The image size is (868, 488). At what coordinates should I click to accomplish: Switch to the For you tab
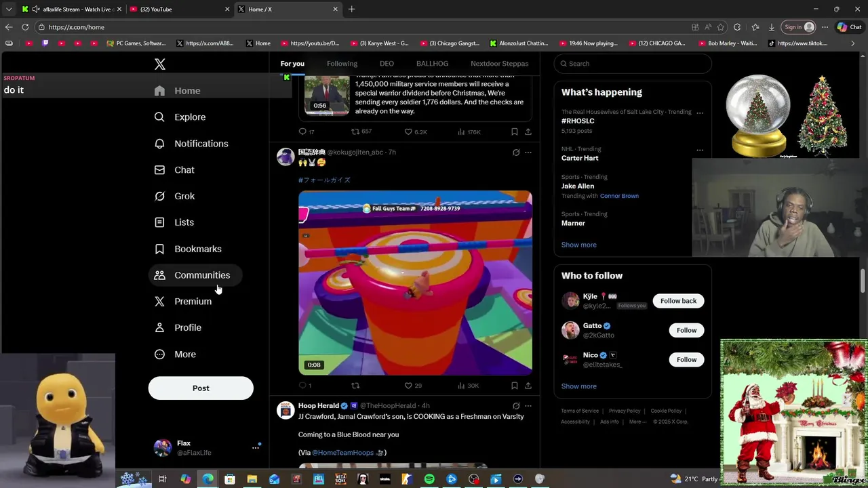[x=292, y=64]
